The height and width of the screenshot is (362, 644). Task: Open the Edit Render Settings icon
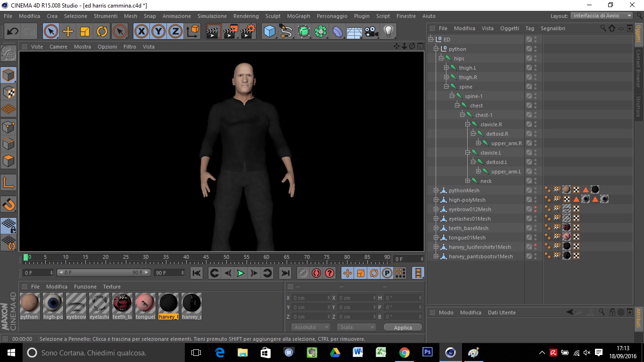pos(248,32)
